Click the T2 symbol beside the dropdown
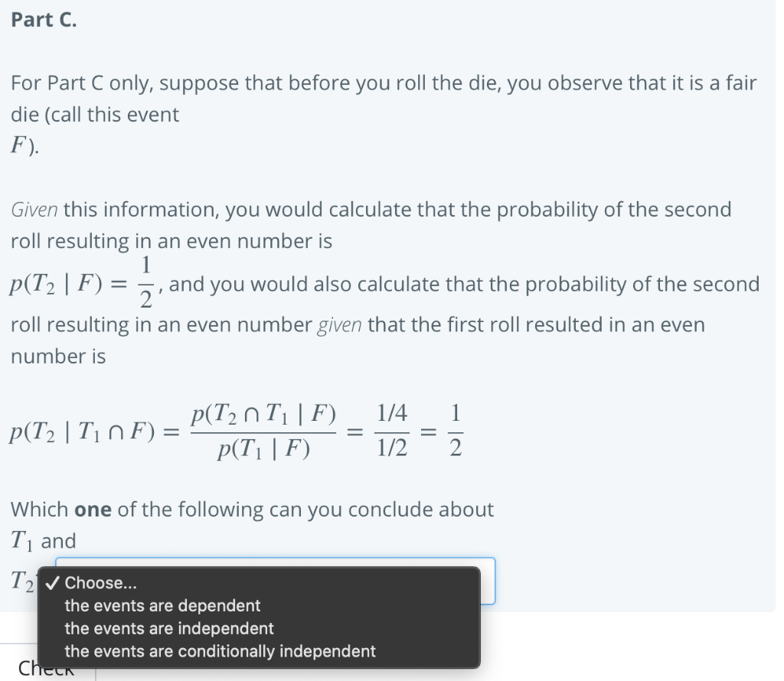 tap(21, 581)
